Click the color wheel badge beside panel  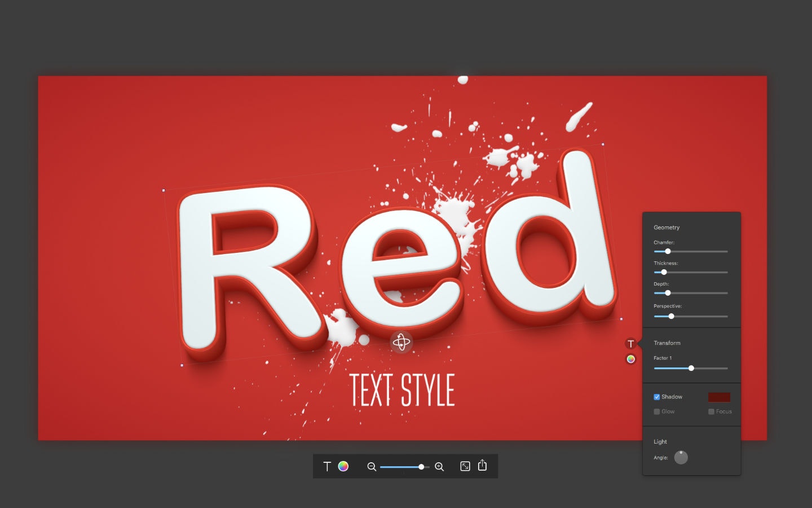click(x=631, y=359)
